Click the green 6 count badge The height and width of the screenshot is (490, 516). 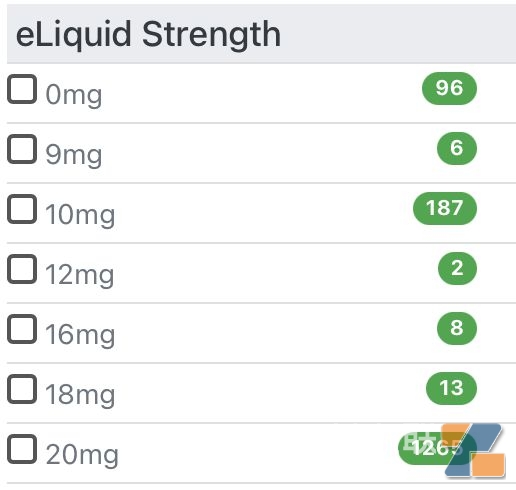click(x=457, y=148)
